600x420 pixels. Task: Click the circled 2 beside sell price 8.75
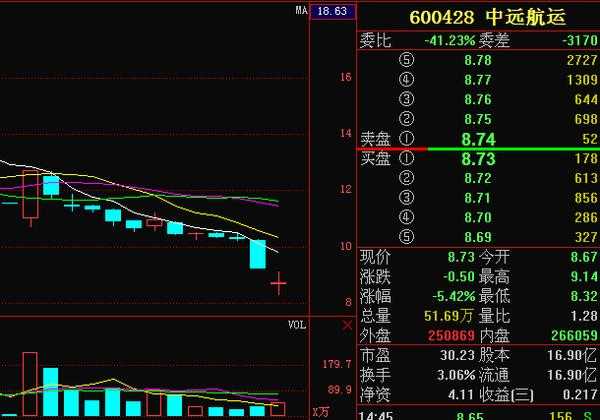pyautogui.click(x=406, y=119)
